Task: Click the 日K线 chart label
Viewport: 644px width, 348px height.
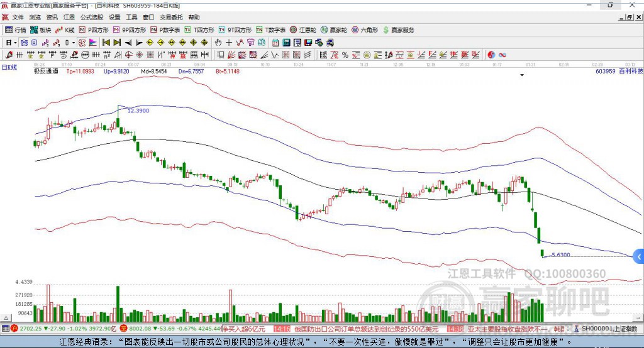Action: point(9,67)
